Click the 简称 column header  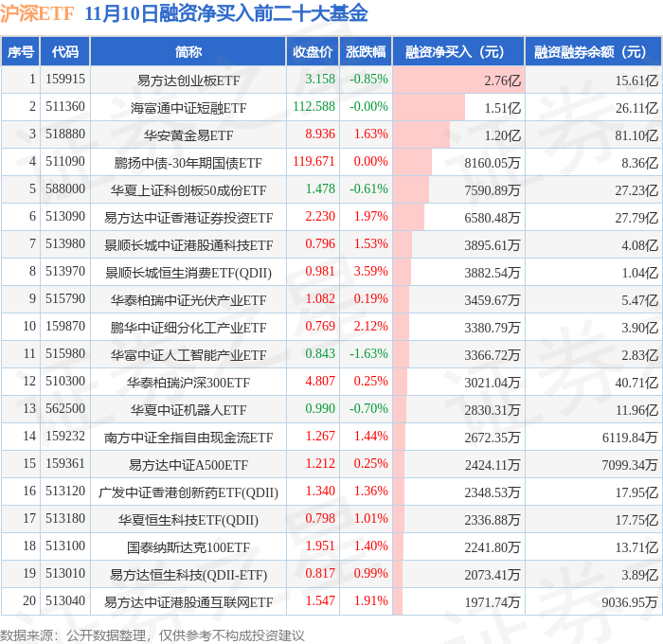[188, 51]
